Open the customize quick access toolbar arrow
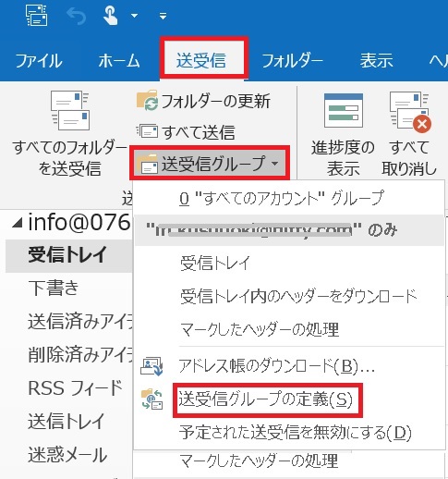Viewport: 448px width, 479px height. (163, 16)
